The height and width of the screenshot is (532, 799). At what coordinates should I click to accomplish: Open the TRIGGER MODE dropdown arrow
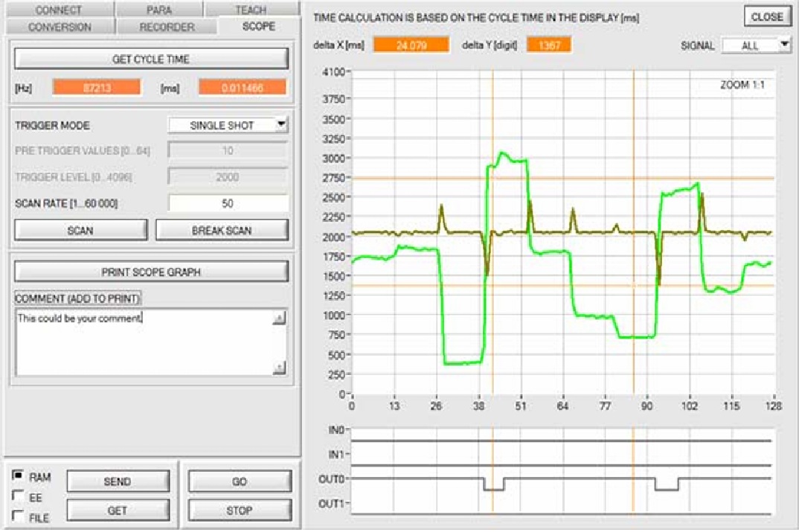(x=281, y=124)
